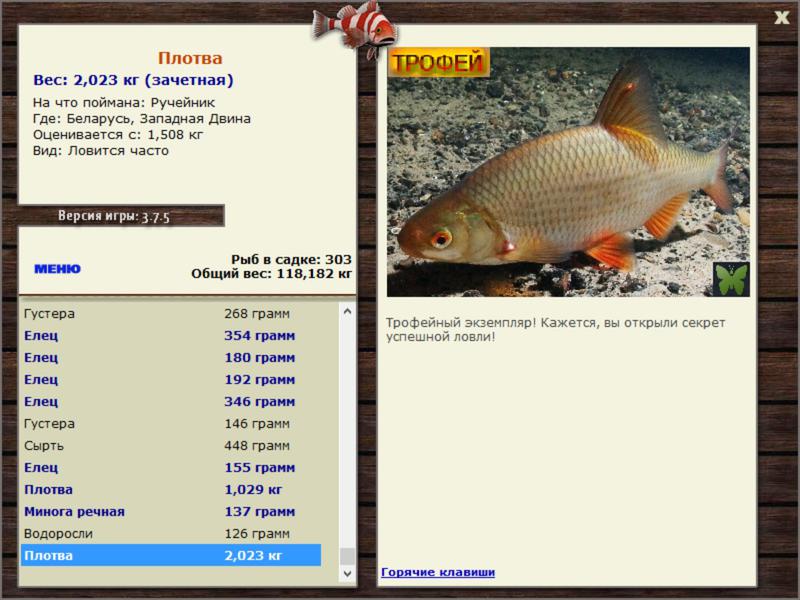The image size is (800, 600).
Task: Click the Общий вес: 118,182 кг total
Action: click(x=271, y=273)
